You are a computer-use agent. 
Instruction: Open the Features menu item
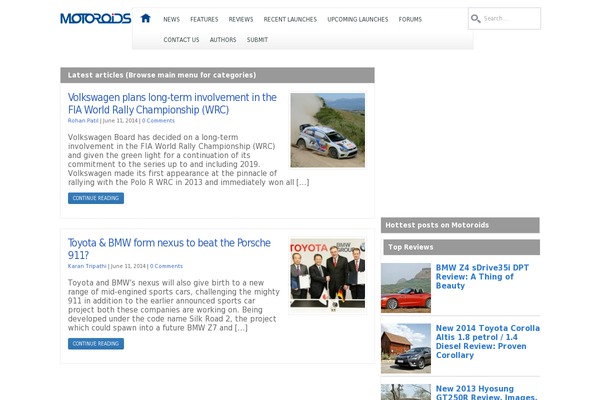[204, 19]
